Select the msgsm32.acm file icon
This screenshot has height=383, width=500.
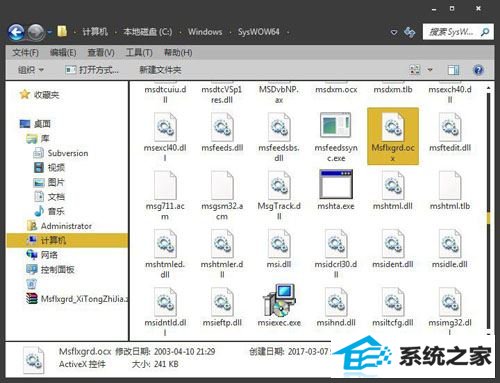pyautogui.click(x=222, y=185)
